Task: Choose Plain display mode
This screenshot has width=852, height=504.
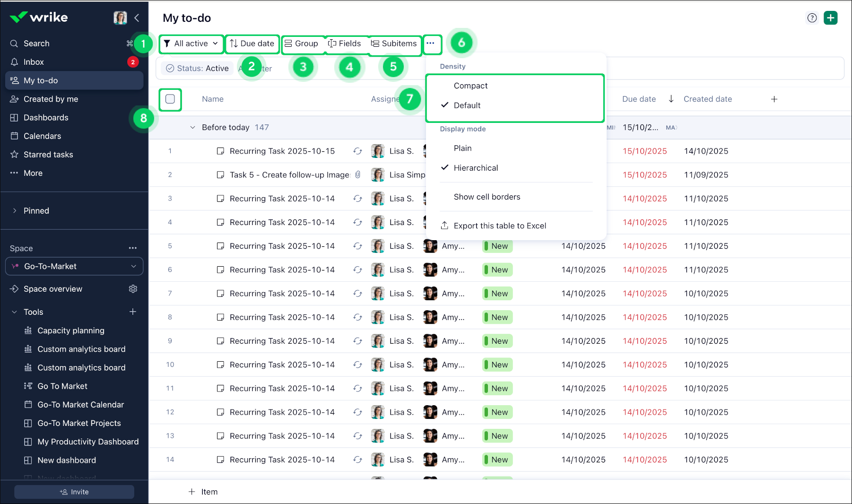Action: coord(462,148)
